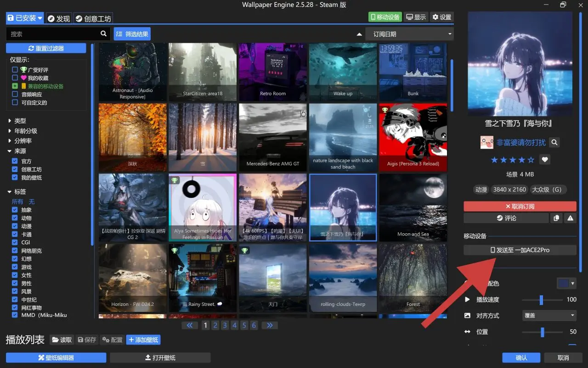Viewport: 588px width, 368px height.
Task: Click the alignment image icon
Action: pyautogui.click(x=468, y=316)
